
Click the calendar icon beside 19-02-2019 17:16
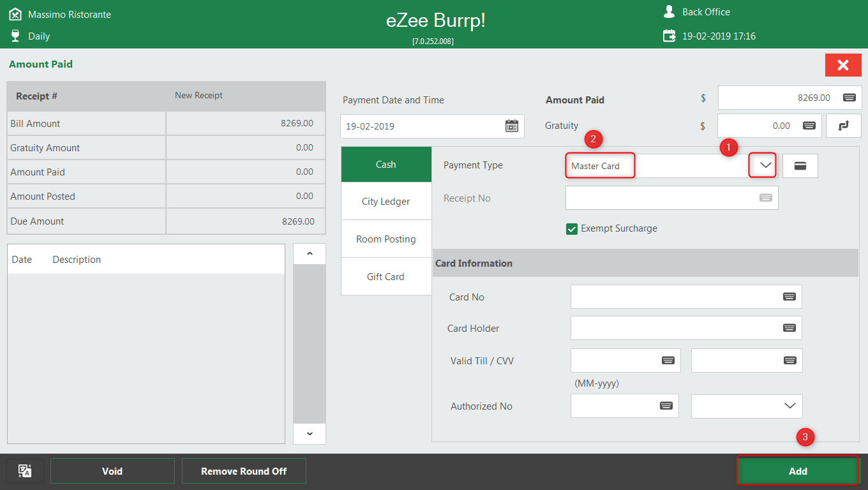click(x=669, y=36)
